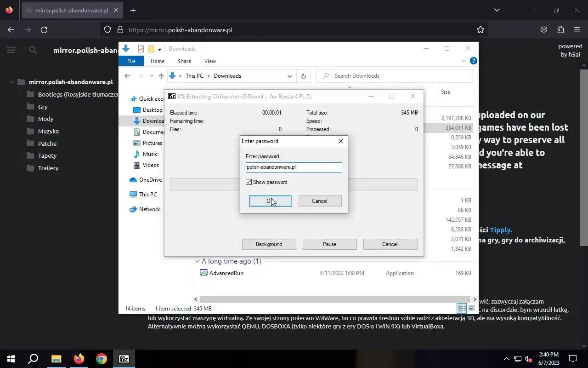588x368 pixels.
Task: Click the New folder quick access toolbar icon
Action: point(151,49)
